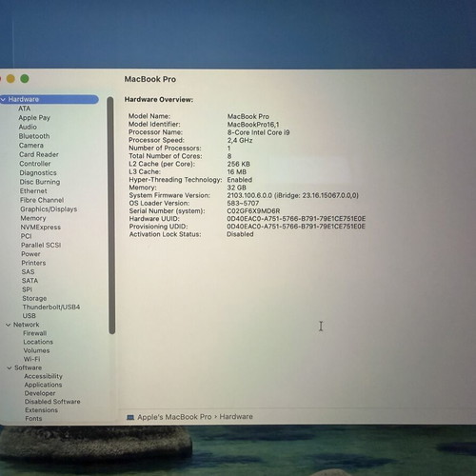476x476 pixels.
Task: Open Parallel SCSI in the sidebar
Action: [x=41, y=245]
